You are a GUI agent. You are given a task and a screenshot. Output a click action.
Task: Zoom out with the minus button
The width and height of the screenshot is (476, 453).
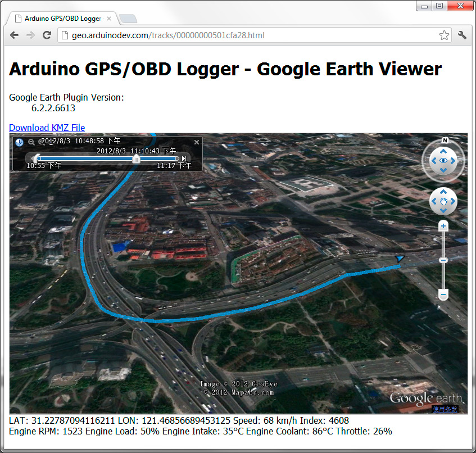(443, 295)
